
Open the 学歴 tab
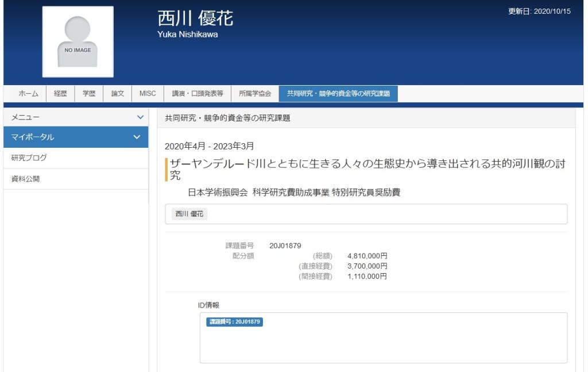coord(89,94)
